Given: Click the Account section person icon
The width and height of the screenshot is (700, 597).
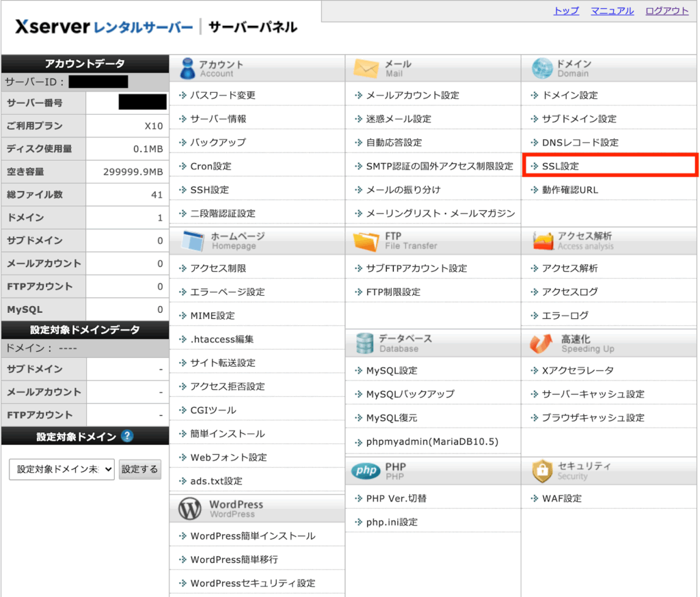Looking at the screenshot, I should (187, 68).
